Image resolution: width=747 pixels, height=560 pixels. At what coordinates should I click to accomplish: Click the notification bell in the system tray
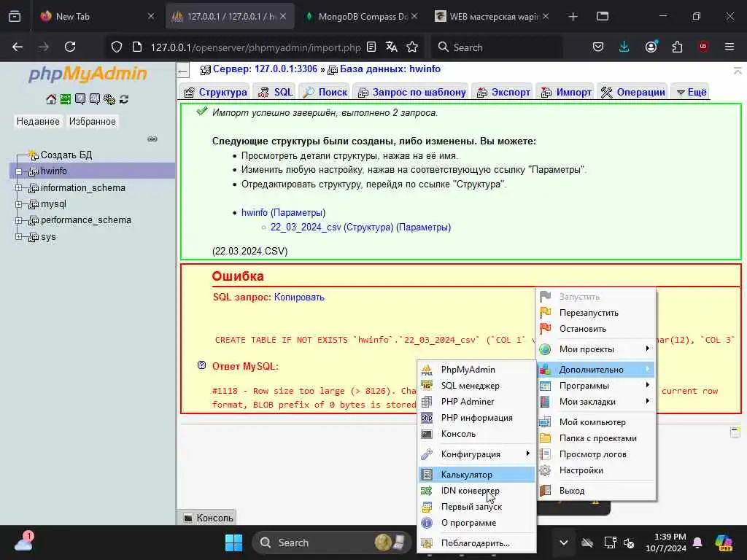click(697, 542)
